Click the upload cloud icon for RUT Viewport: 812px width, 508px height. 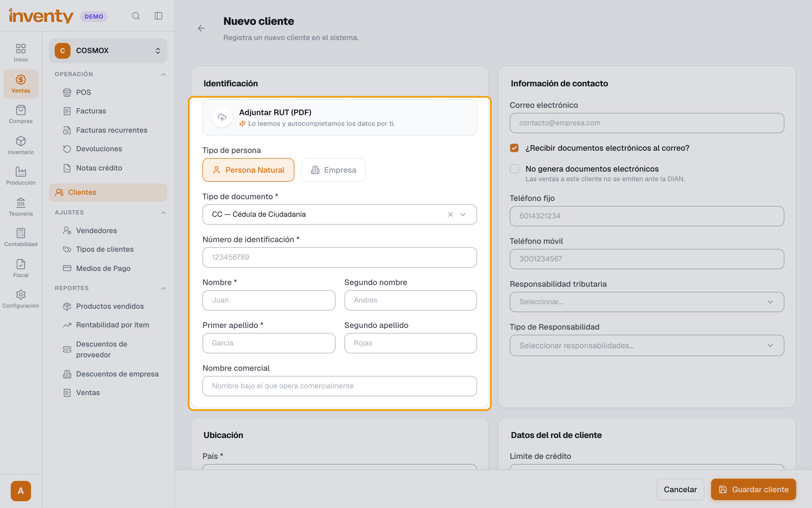click(222, 117)
